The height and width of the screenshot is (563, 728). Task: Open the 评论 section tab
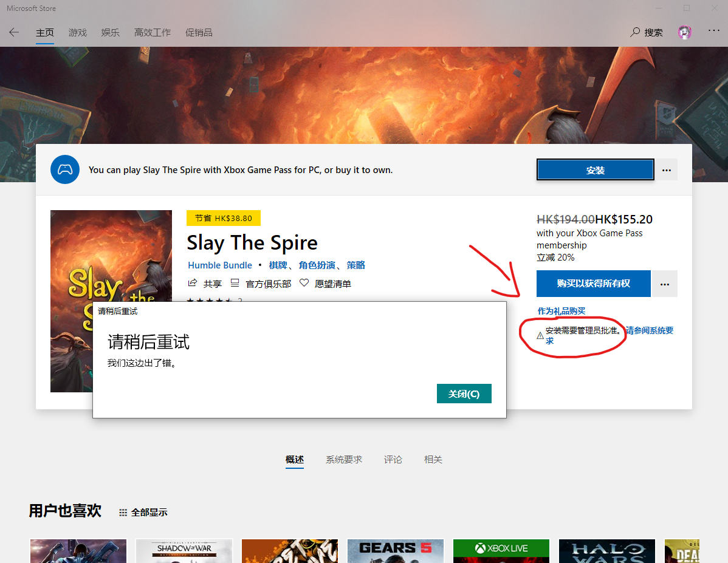(393, 460)
